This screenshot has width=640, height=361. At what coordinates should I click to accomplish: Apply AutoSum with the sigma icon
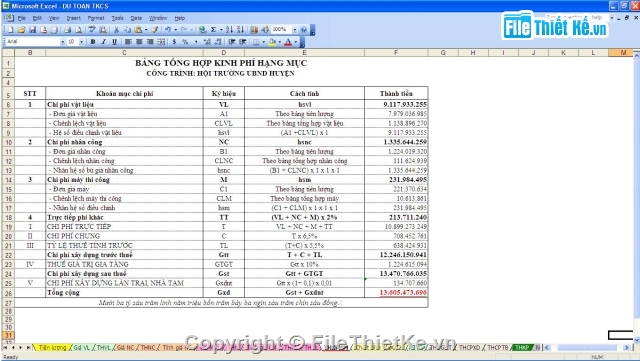point(213,30)
